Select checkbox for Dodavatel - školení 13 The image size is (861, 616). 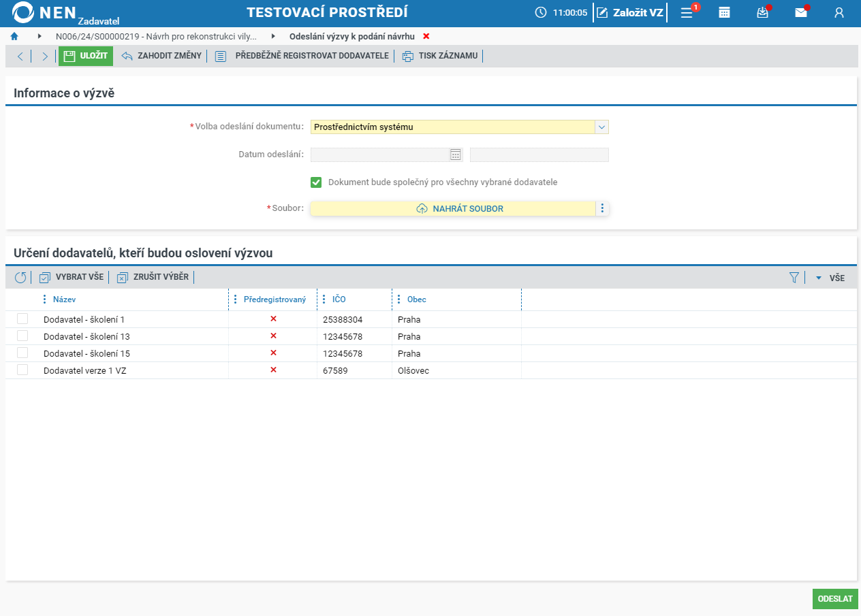click(x=22, y=336)
